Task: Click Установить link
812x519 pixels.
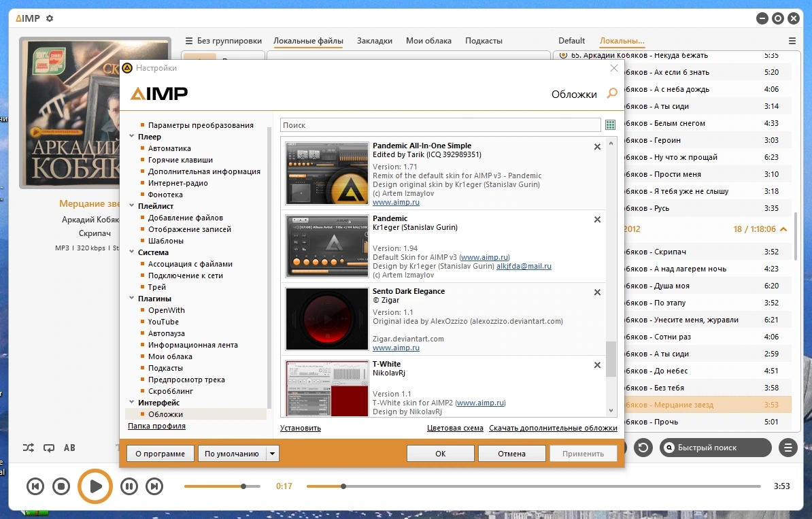Action: click(x=301, y=429)
